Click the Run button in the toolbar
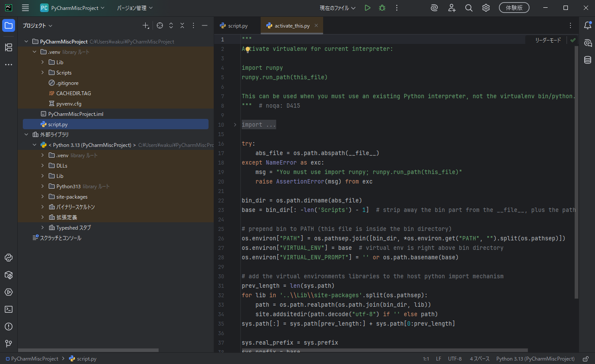Screen dimensions: 595x364 (367, 8)
